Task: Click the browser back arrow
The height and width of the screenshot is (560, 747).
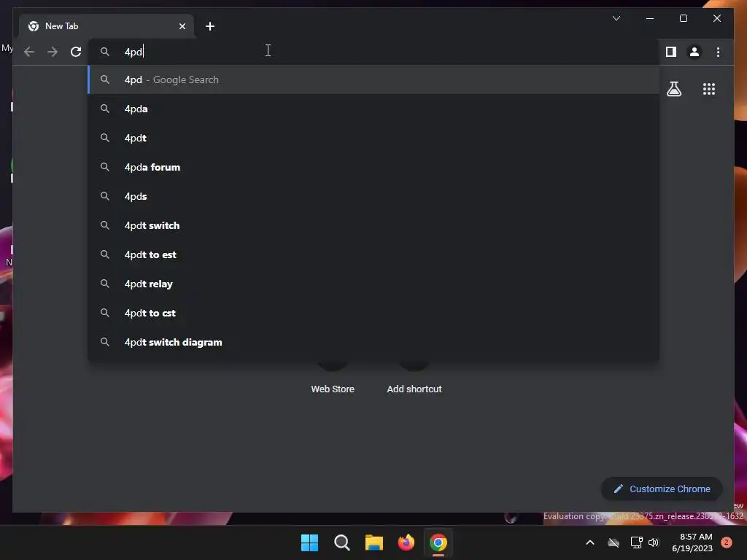Action: click(29, 52)
